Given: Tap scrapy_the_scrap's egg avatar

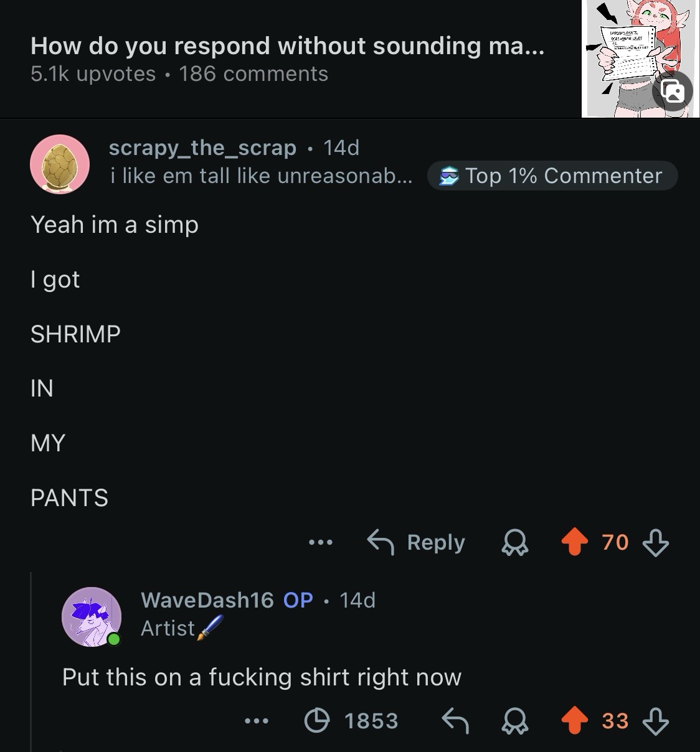Looking at the screenshot, I should (60, 164).
